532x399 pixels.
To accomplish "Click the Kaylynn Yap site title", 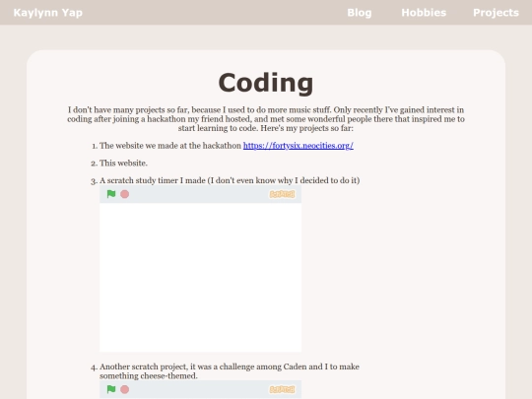I will [48, 13].
